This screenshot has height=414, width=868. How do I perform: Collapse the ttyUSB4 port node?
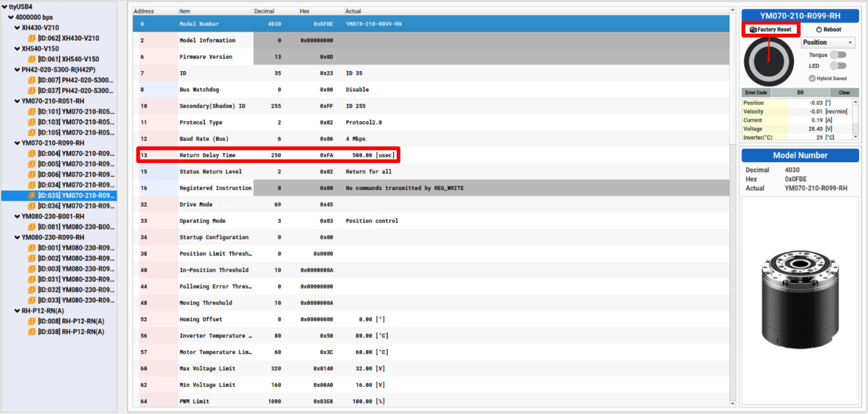pos(4,7)
